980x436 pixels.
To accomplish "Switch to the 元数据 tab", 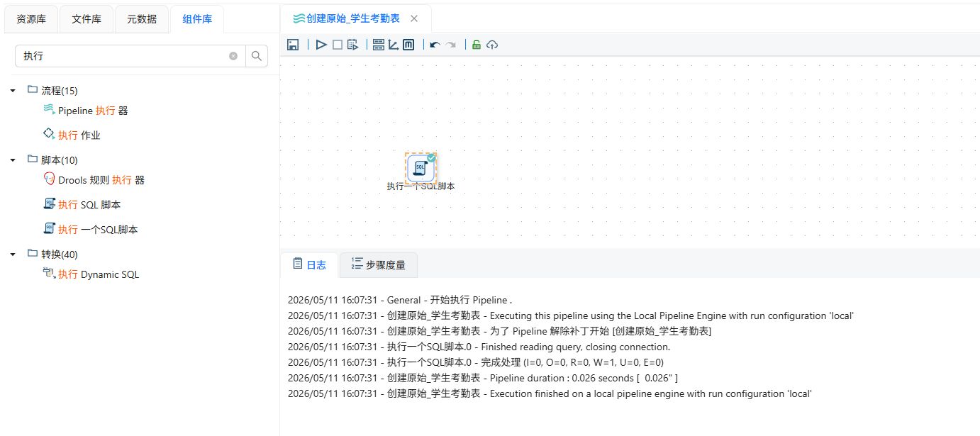I will click(x=142, y=19).
